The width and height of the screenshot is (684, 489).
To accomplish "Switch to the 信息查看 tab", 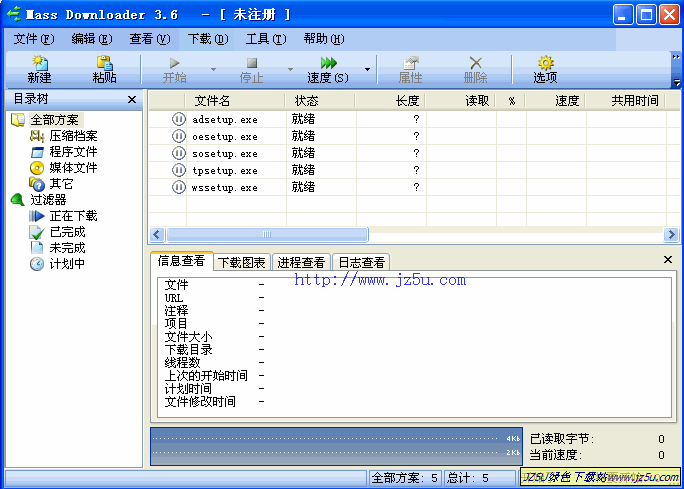I will [181, 261].
